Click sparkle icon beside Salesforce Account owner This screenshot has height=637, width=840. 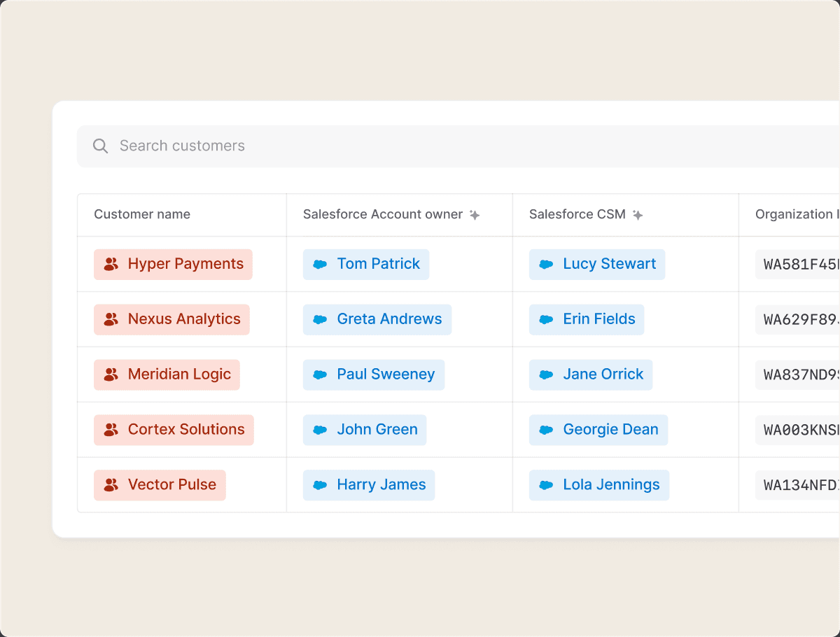tap(475, 215)
